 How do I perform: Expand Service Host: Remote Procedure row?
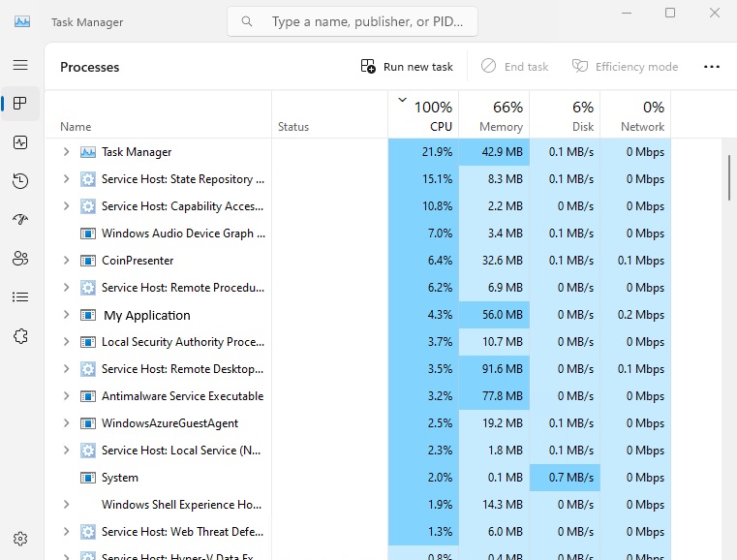point(66,288)
